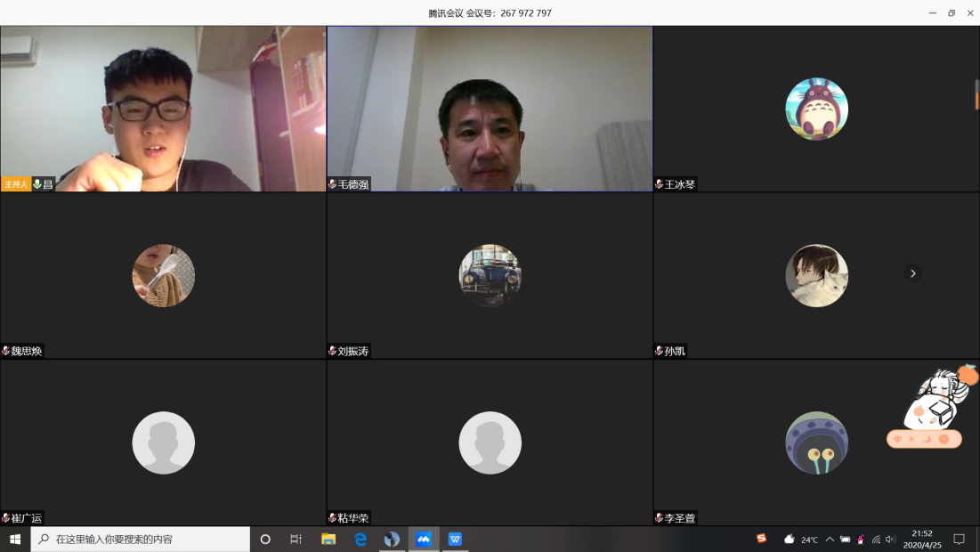This screenshot has width=980, height=552.
Task: Open the QQ penguin tray icon
Action: (x=861, y=540)
